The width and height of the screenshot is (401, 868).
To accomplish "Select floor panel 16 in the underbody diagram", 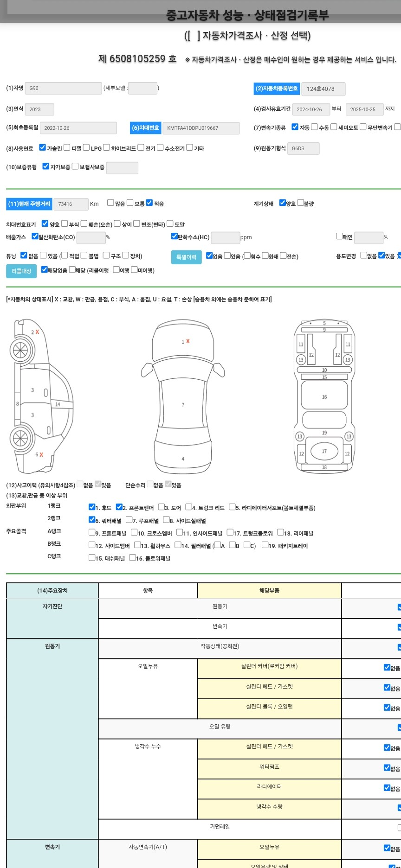I will [x=324, y=396].
